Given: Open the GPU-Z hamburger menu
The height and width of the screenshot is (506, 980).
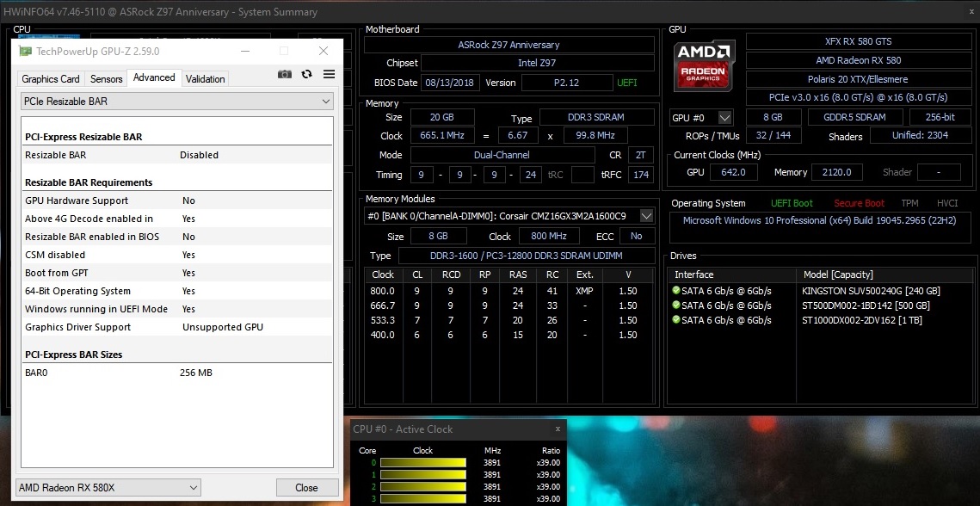Looking at the screenshot, I should [329, 74].
